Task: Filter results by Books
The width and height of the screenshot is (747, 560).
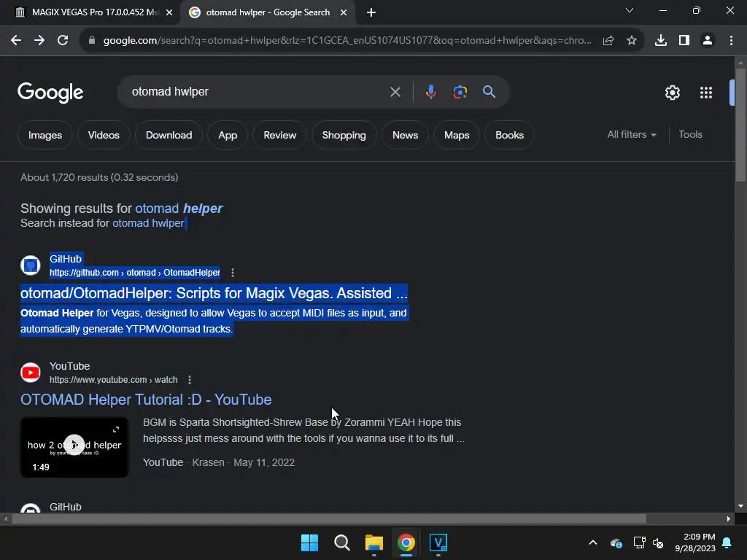Action: (509, 135)
